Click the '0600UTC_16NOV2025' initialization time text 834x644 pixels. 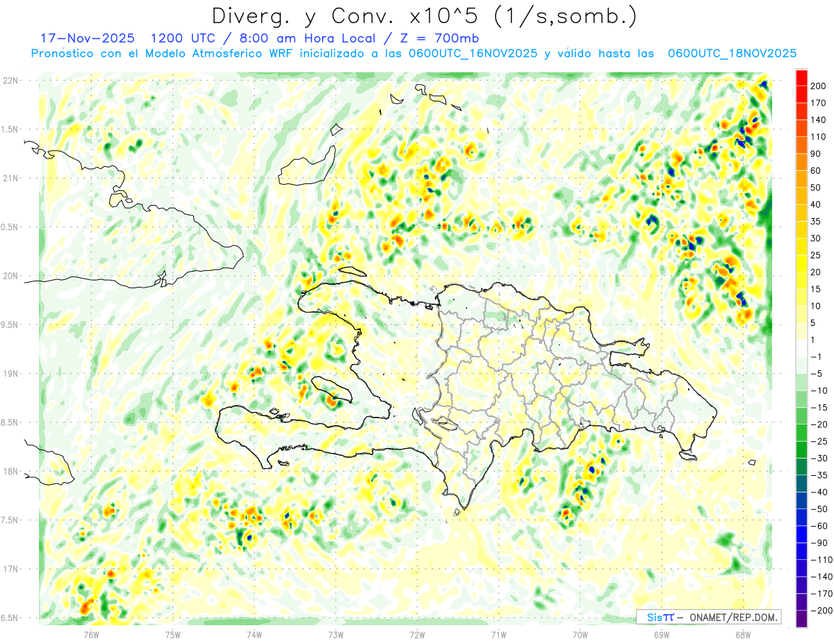click(473, 53)
